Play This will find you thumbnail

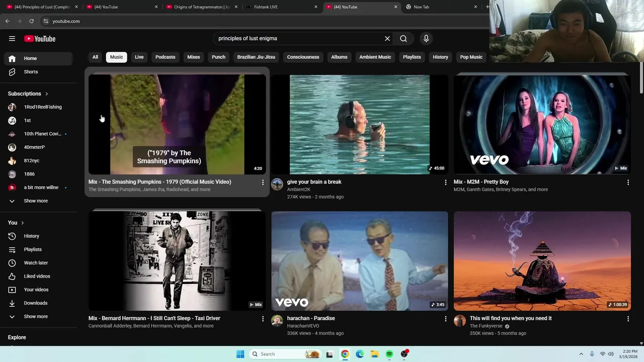point(542,260)
